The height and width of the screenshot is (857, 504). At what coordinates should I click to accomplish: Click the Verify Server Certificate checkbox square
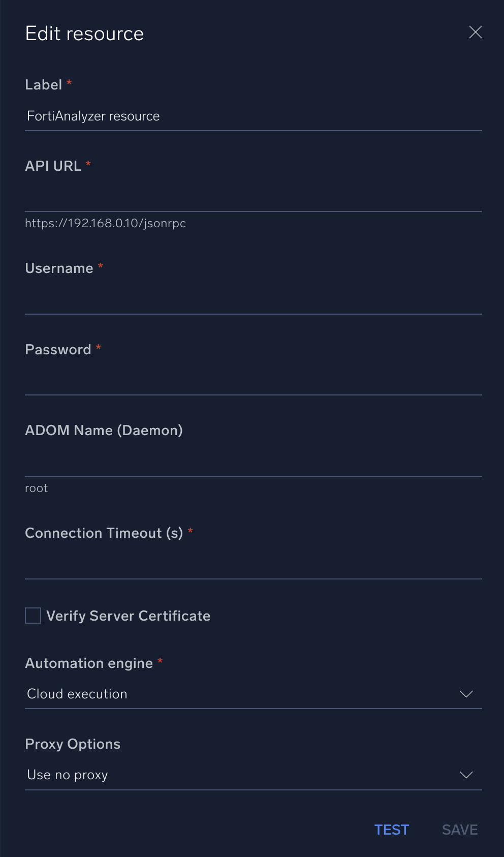point(32,616)
